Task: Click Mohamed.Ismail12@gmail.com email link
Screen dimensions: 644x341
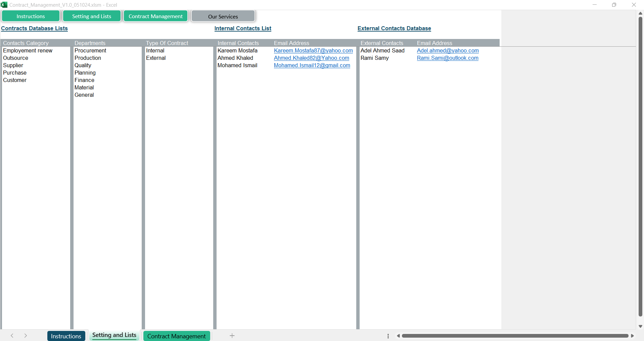Action: [x=312, y=66]
